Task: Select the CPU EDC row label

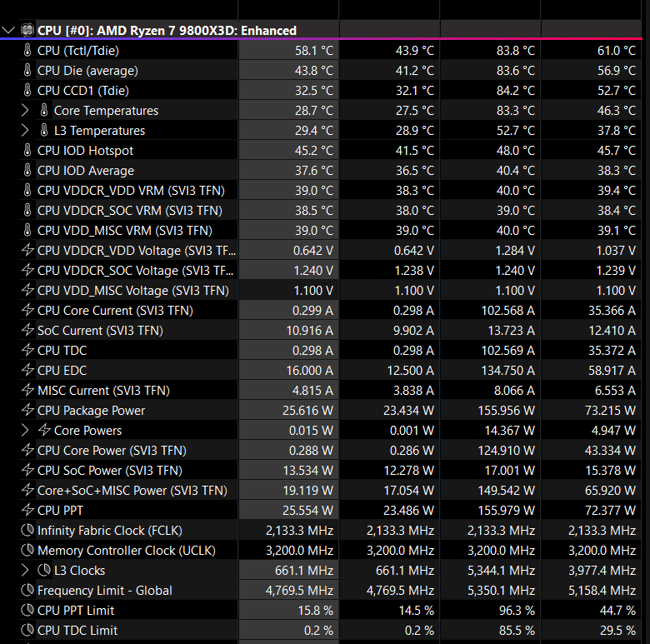Action: [x=62, y=370]
